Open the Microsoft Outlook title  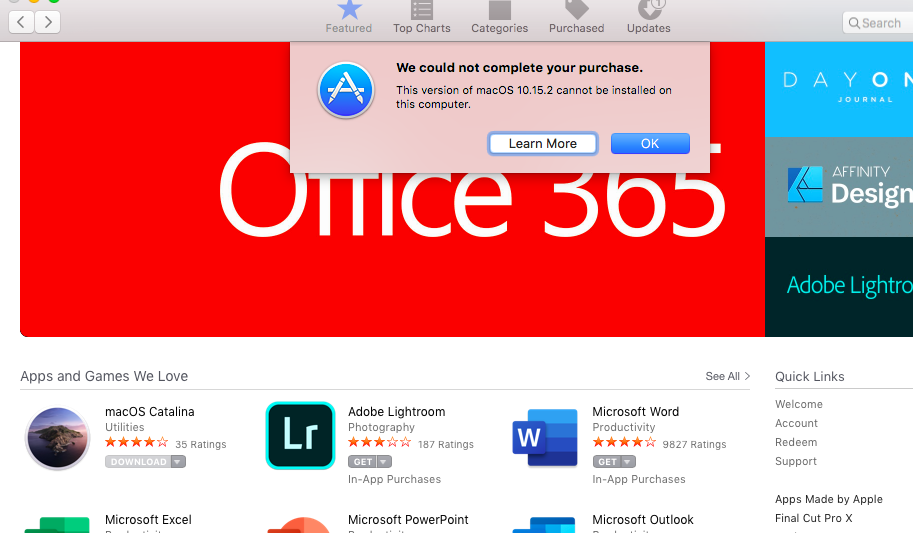point(643,519)
